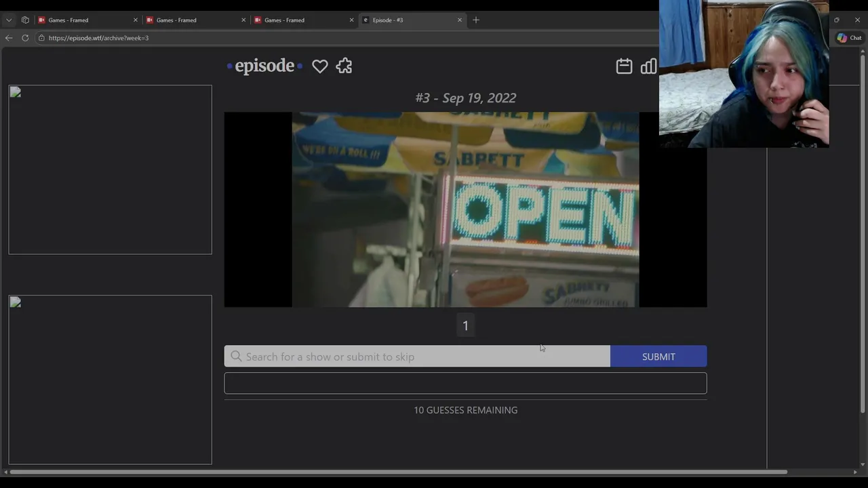Restore the browser window
868x488 pixels.
point(836,20)
